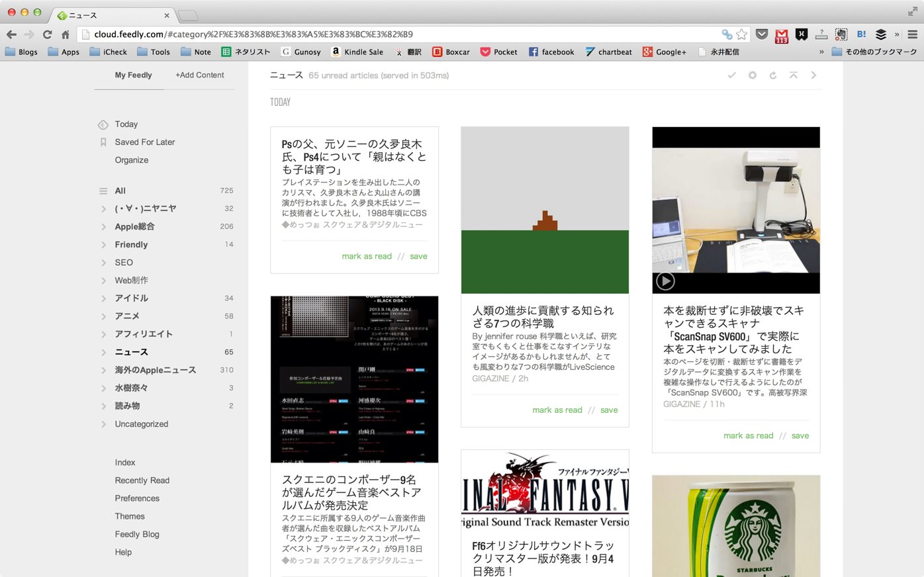Viewport: 924px width, 577px height.
Task: Open Organize in the sidebar
Action: 132,160
